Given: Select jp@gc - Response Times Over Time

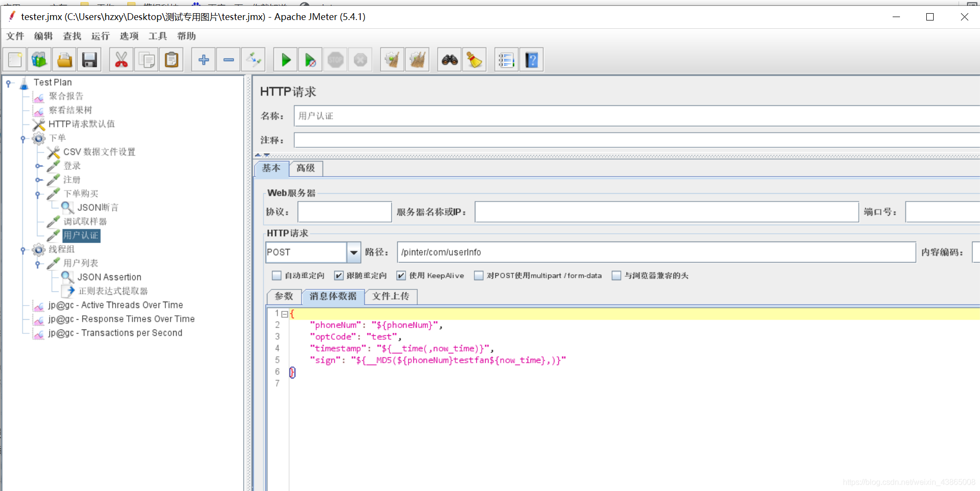Looking at the screenshot, I should pyautogui.click(x=122, y=319).
